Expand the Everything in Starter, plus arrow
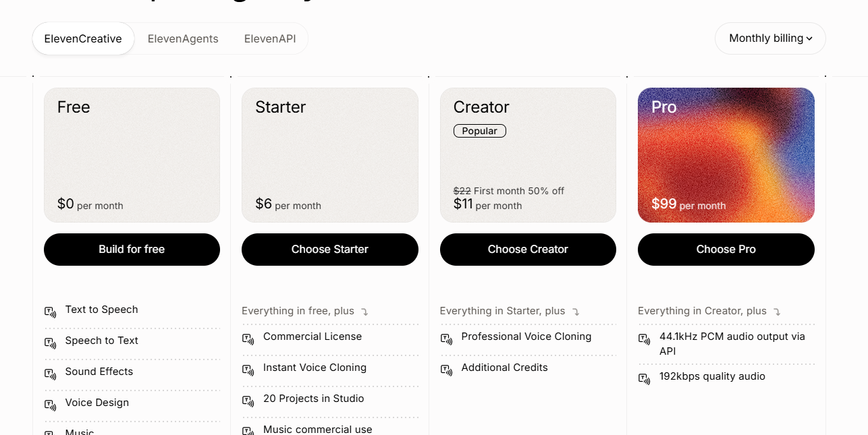Screen dimensions: 868x435 click(576, 312)
